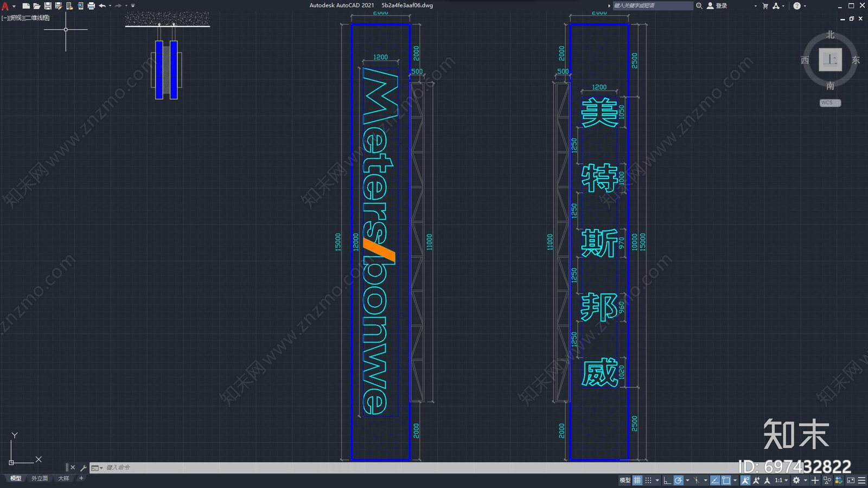Plot the drawing with the printer icon
868x488 pixels.
pyautogui.click(x=91, y=6)
